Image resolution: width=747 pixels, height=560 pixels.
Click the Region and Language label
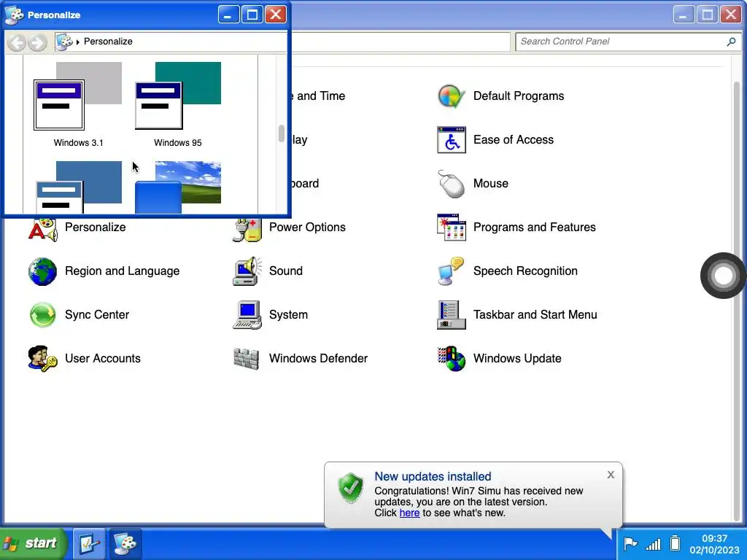[122, 271]
